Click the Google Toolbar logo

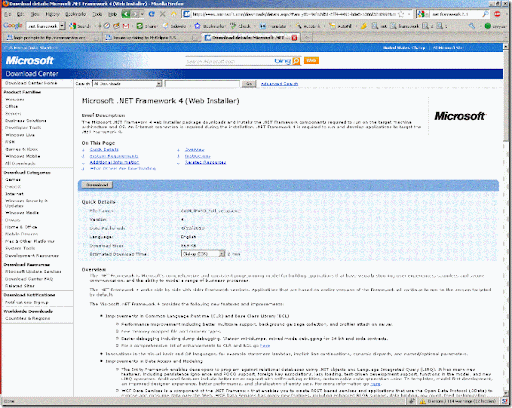13,26
